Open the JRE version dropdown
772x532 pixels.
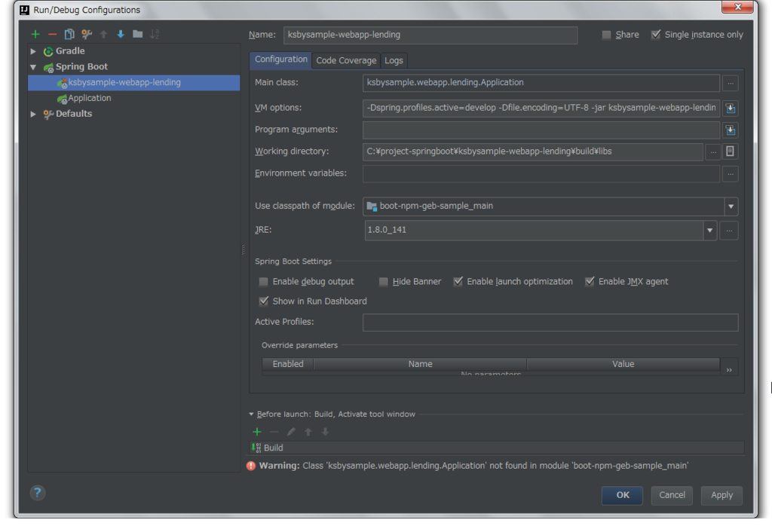pyautogui.click(x=709, y=231)
